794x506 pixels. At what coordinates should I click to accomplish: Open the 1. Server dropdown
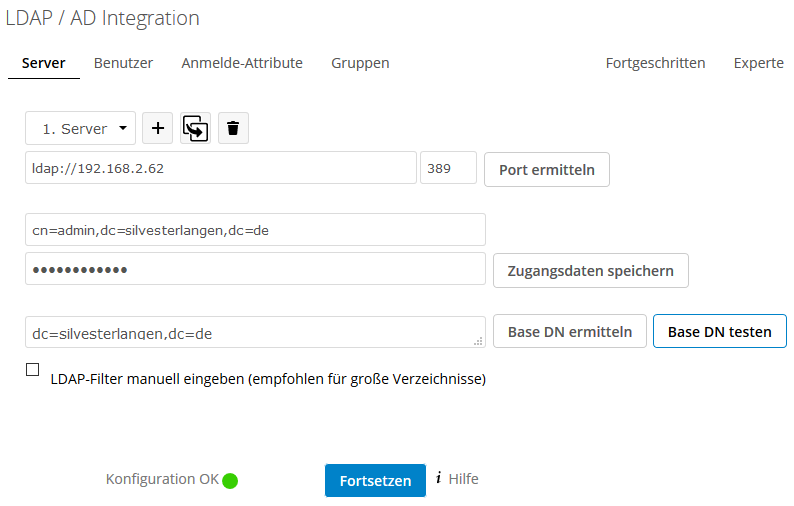click(81, 128)
